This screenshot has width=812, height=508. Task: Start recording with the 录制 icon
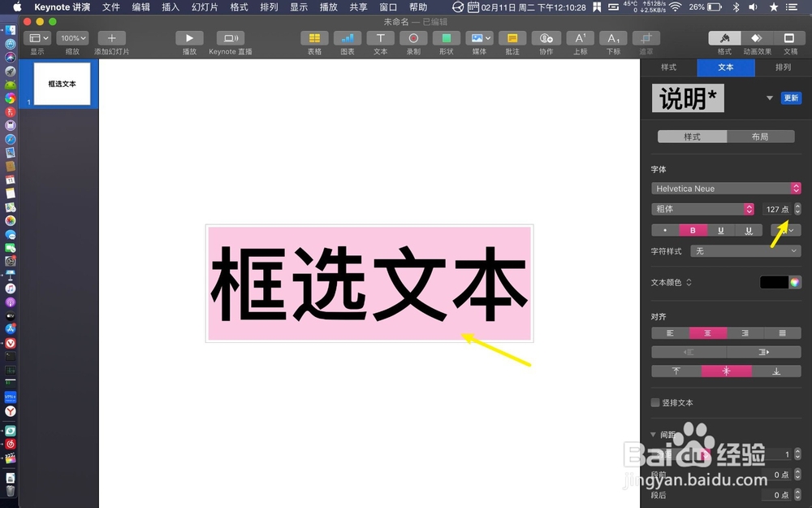coord(413,38)
